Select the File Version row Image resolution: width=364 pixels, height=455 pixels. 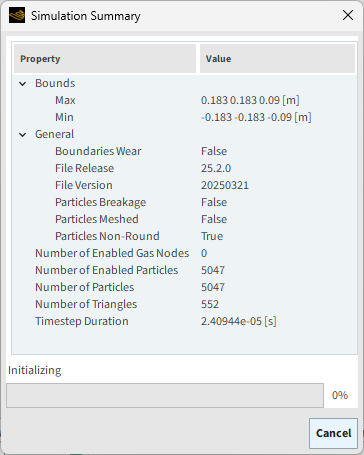click(184, 185)
